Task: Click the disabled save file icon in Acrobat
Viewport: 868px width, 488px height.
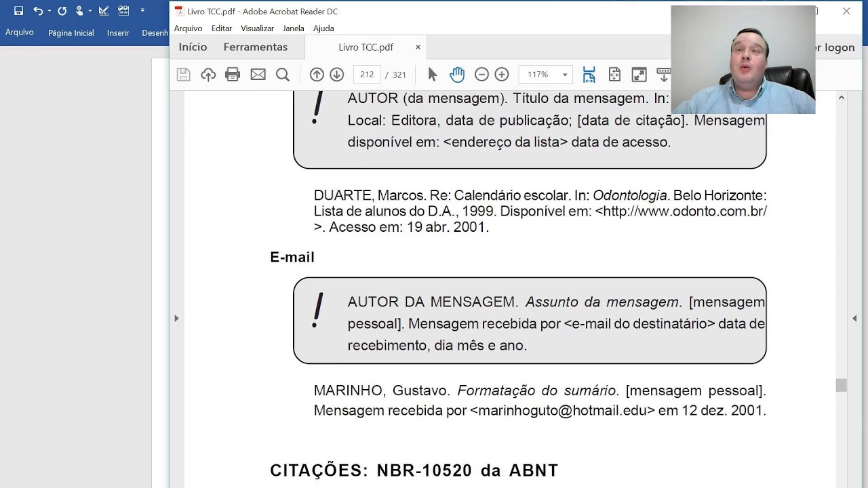Action: coord(183,75)
